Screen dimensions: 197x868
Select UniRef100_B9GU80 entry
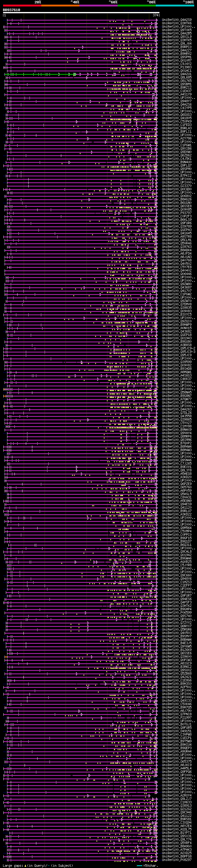177,341
